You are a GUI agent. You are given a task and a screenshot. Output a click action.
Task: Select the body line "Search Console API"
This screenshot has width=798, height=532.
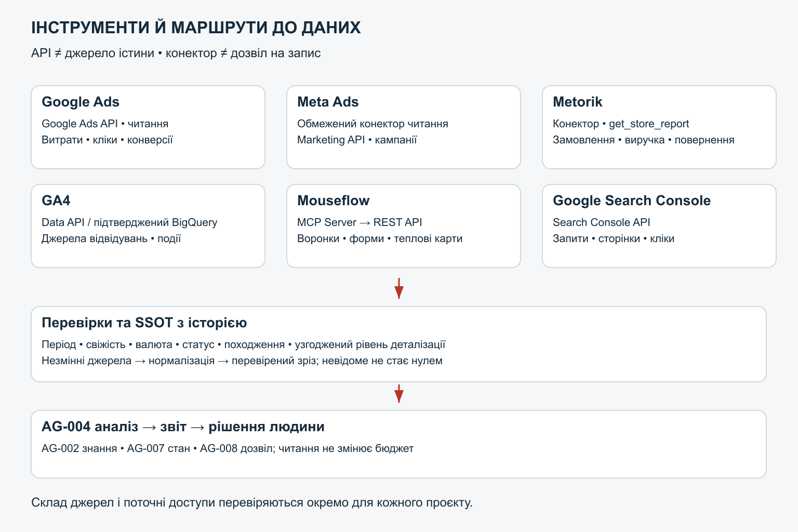pos(602,222)
